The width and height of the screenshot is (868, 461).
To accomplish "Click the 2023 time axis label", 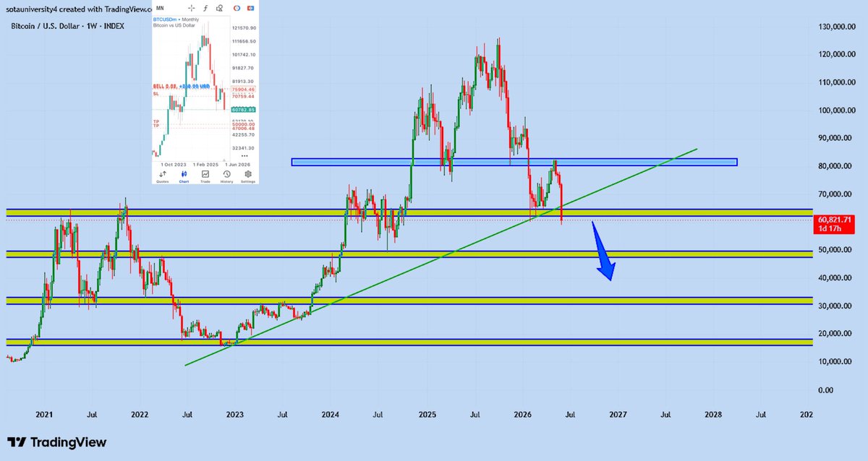I will [234, 415].
